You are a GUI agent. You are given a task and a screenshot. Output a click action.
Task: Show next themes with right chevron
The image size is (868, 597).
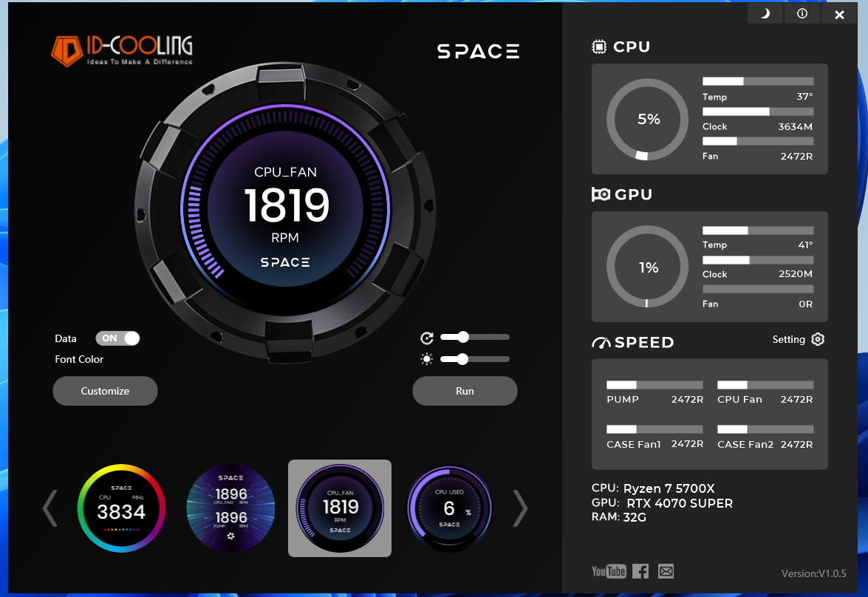[520, 508]
